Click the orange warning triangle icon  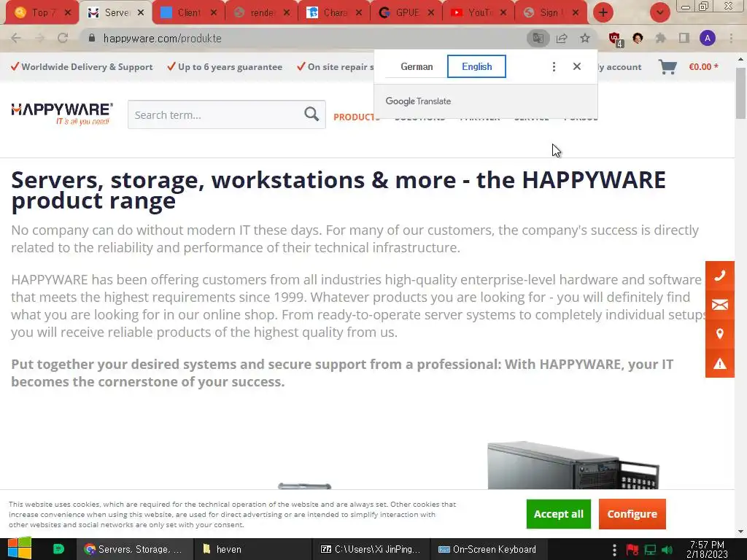pyautogui.click(x=720, y=363)
